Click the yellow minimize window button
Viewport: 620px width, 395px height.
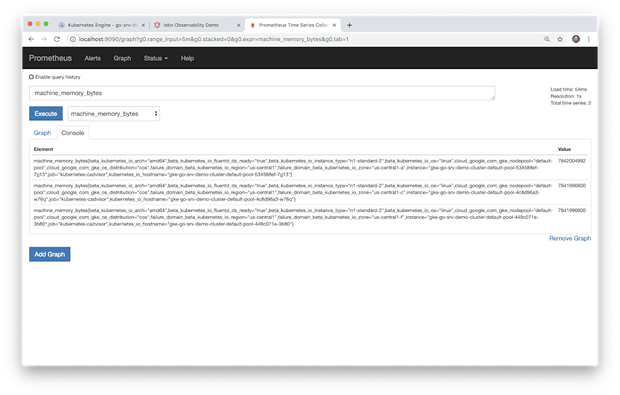click(x=38, y=24)
